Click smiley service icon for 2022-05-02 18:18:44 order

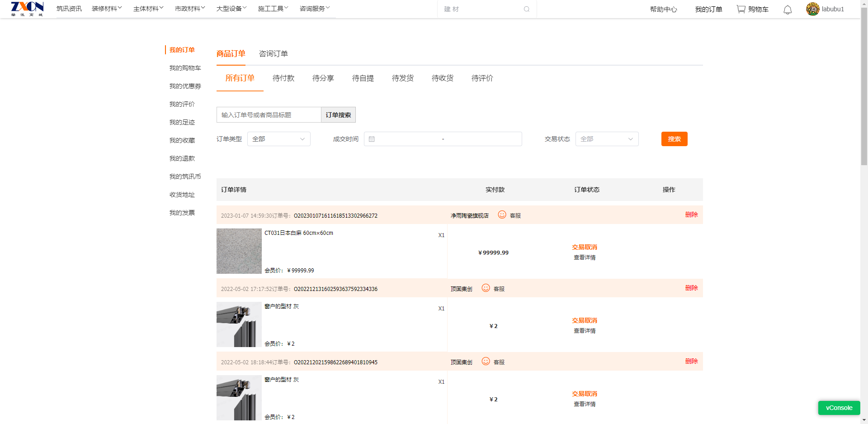pyautogui.click(x=486, y=361)
